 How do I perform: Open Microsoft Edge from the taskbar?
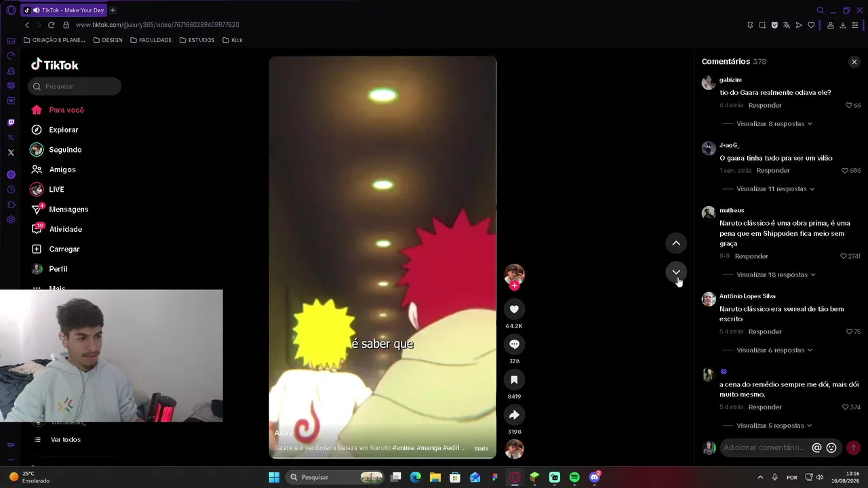coord(416,477)
